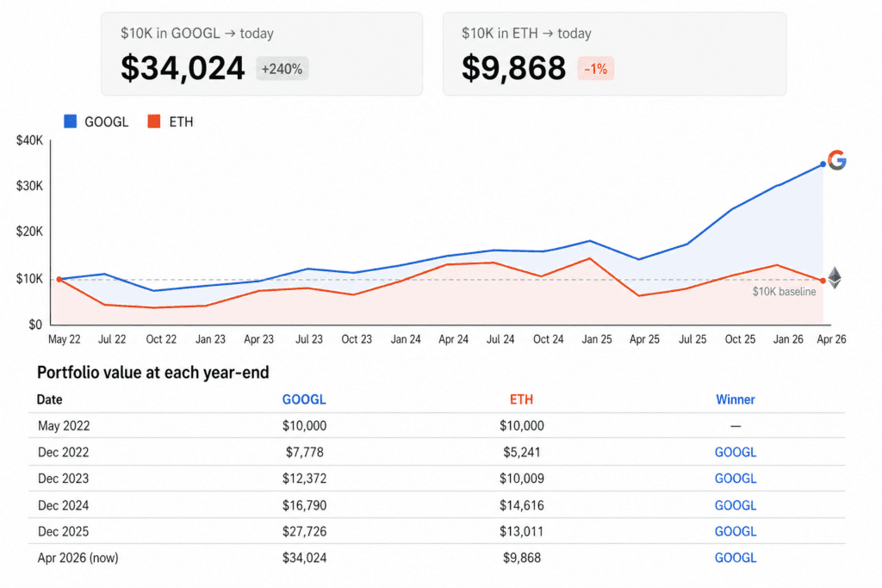Click the blue GOOGL legend swatch
This screenshot has height=588, width=882.
coord(71,121)
